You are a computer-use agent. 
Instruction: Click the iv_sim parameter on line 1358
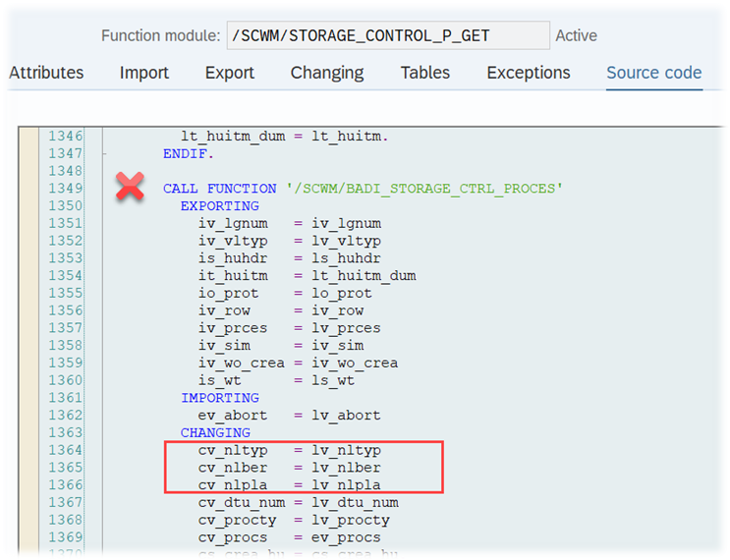(224, 346)
